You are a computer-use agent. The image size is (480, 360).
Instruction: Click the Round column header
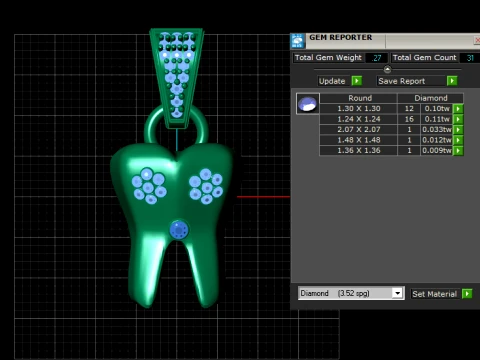[359, 98]
